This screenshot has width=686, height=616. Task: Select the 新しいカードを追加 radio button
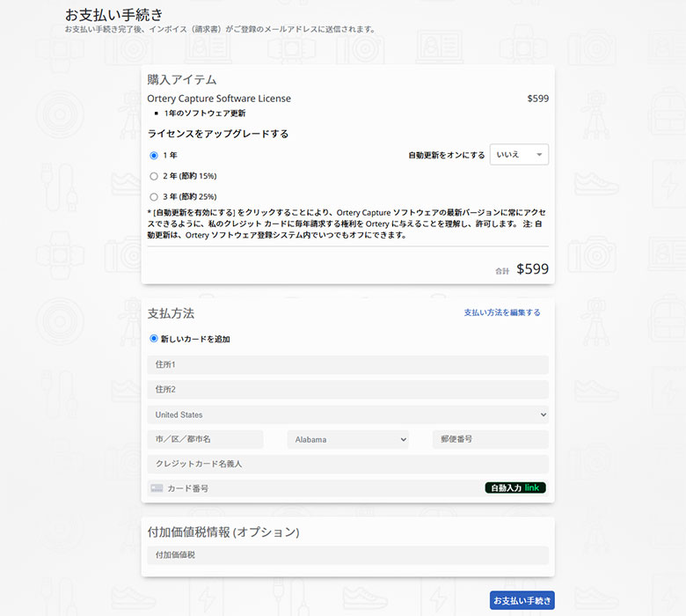click(154, 339)
